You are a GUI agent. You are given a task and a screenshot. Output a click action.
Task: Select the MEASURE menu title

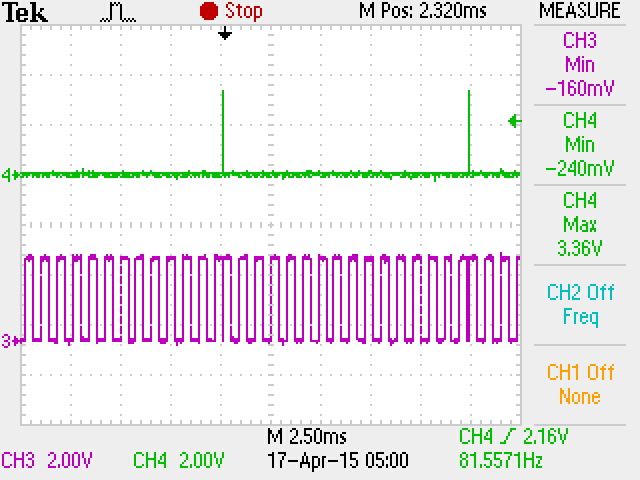click(580, 11)
